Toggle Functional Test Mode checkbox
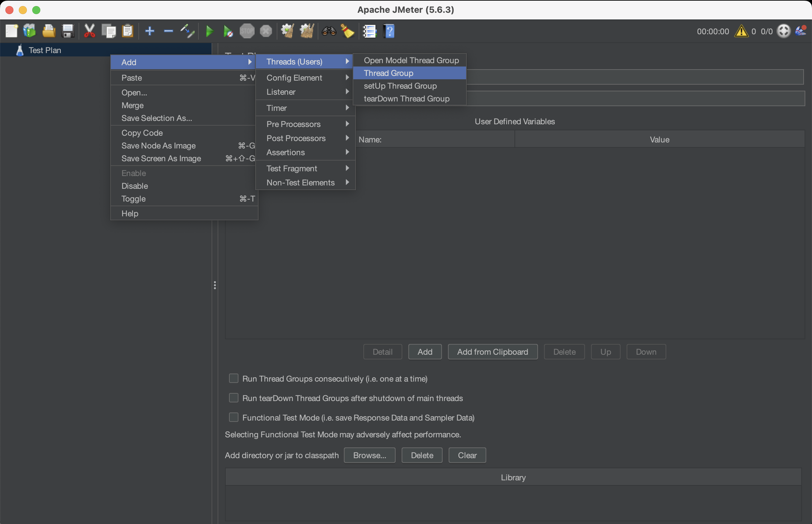Image resolution: width=812 pixels, height=524 pixels. 234,417
